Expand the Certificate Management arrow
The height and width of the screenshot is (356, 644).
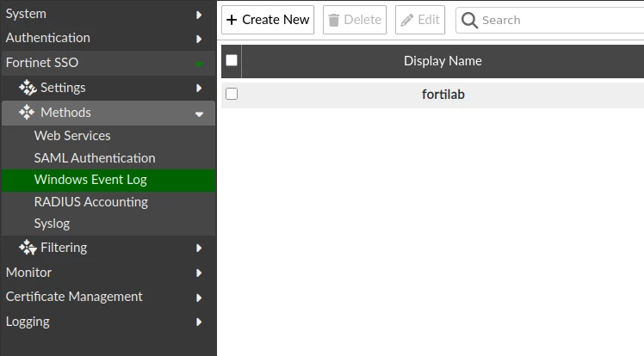tap(199, 298)
